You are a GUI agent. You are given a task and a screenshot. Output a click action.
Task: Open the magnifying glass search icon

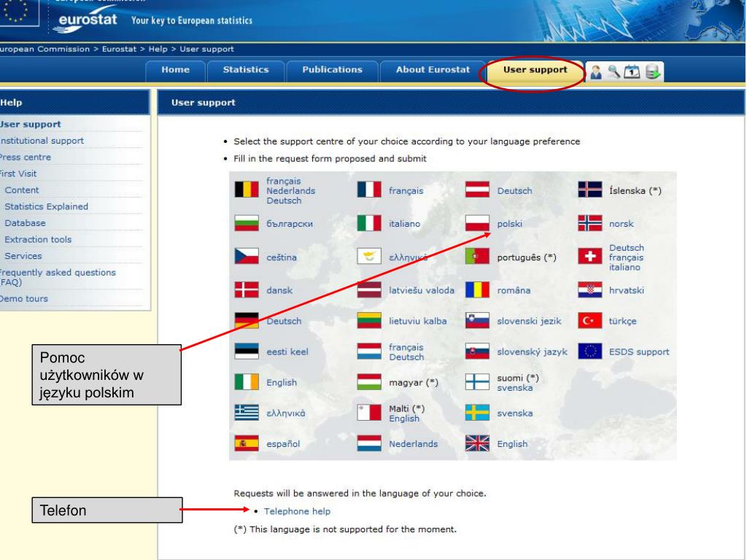pyautogui.click(x=614, y=72)
